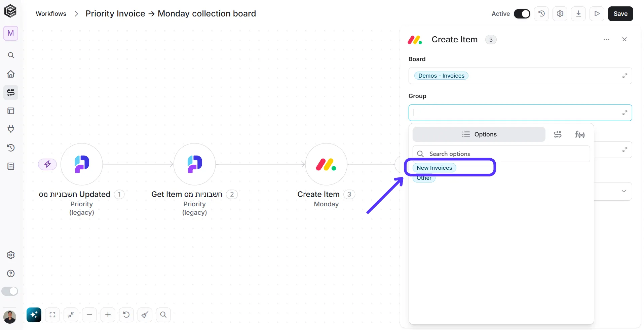Toggle the switch at sidebar bottom
The image size is (644, 330).
[x=10, y=291]
